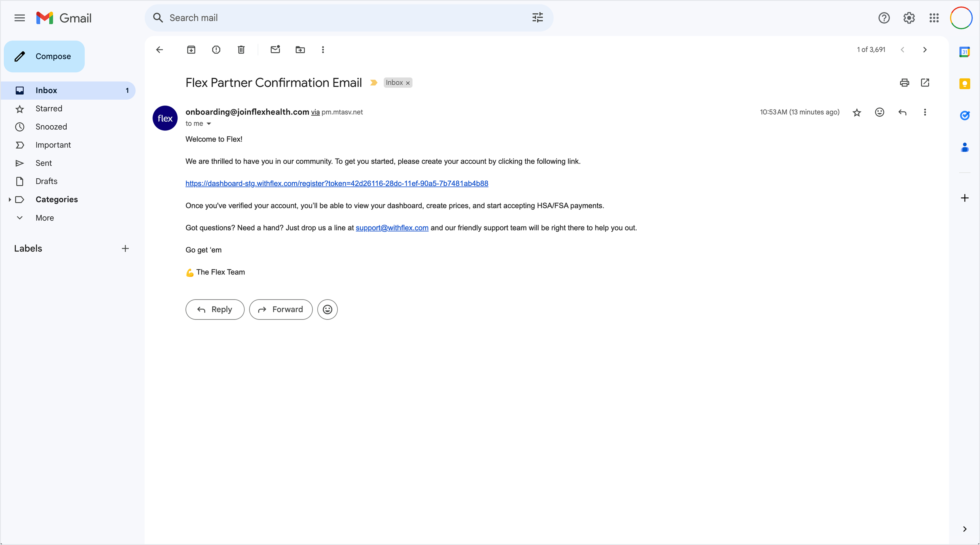
Task: Report this email as spam
Action: pos(216,49)
